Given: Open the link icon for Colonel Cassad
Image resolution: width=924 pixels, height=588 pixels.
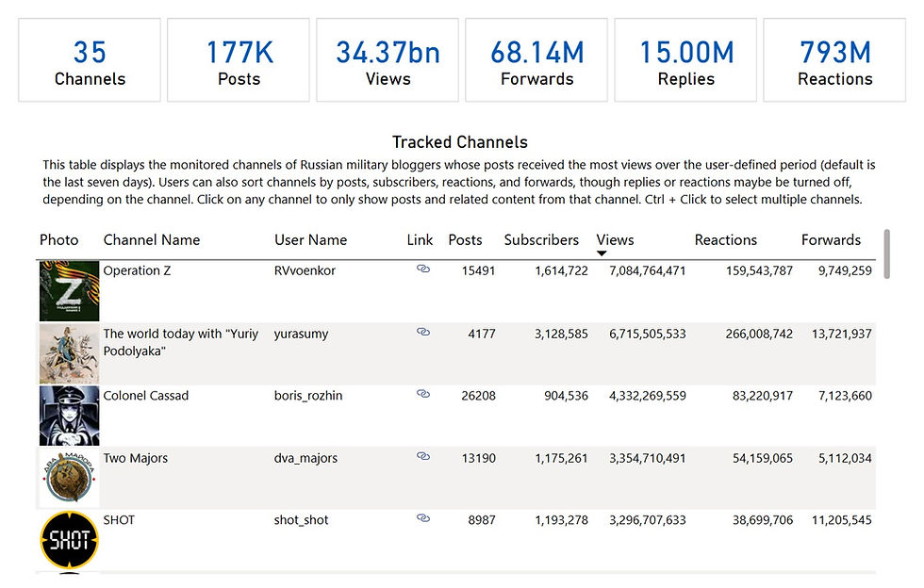Looking at the screenshot, I should tap(423, 394).
